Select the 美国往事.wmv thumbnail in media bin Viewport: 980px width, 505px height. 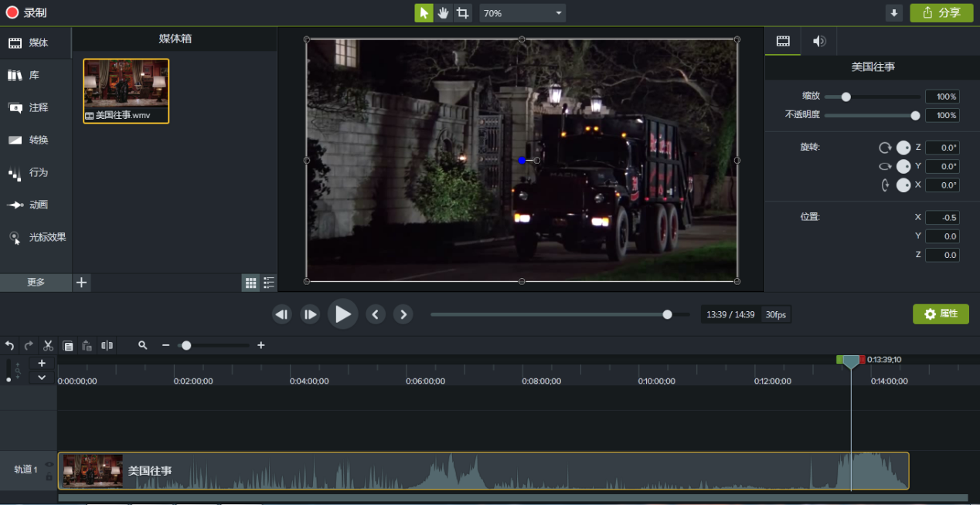tap(126, 91)
